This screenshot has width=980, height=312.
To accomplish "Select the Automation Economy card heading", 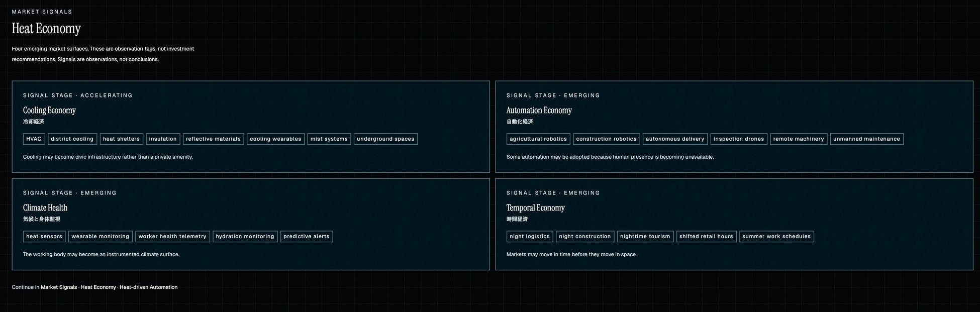I will (x=539, y=110).
